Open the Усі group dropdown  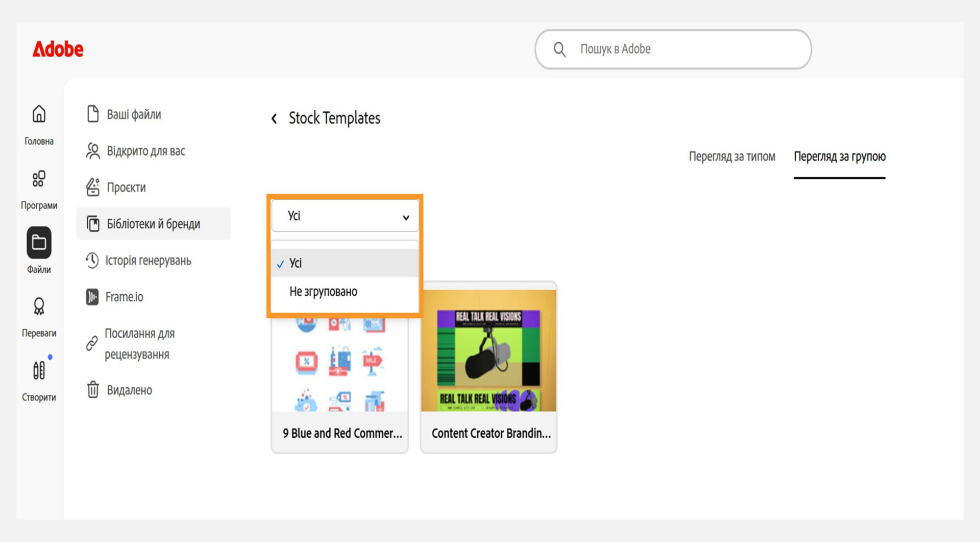(345, 216)
